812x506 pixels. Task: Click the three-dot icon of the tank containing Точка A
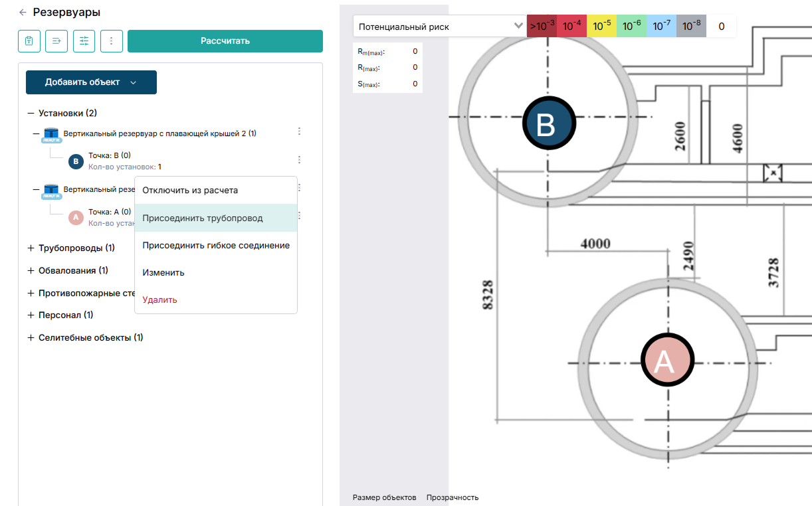[x=300, y=187]
